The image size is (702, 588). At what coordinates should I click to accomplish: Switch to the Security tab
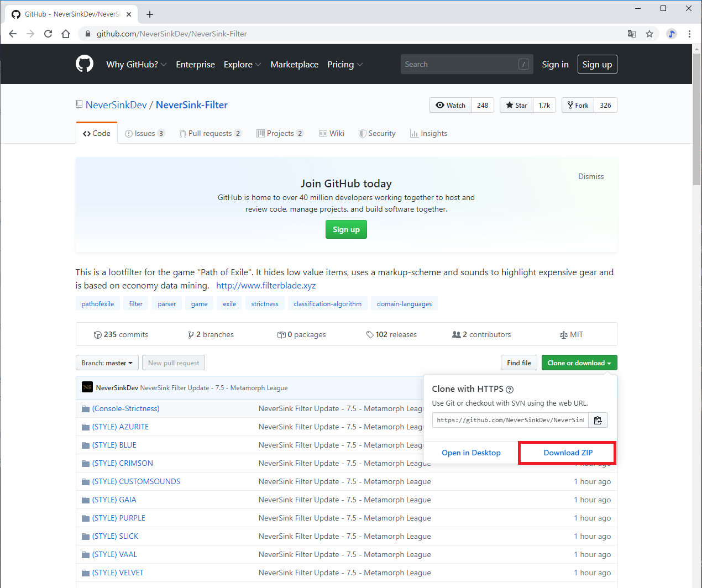point(377,133)
